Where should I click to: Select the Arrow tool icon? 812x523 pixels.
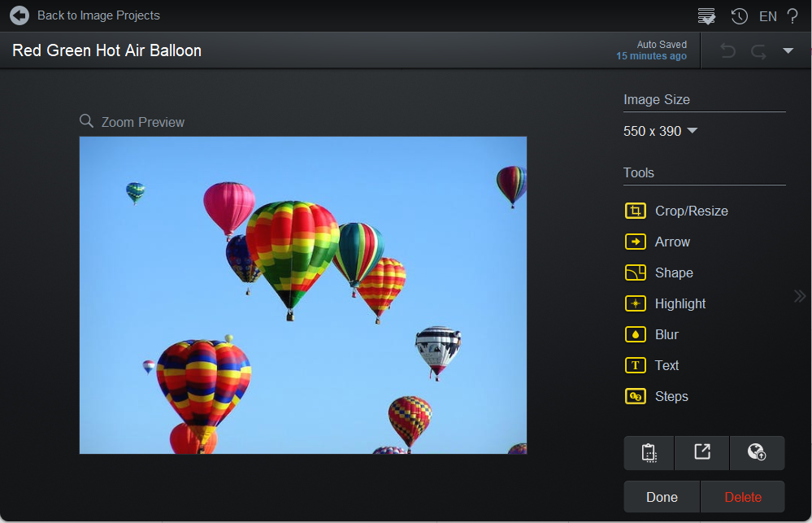[636, 242]
